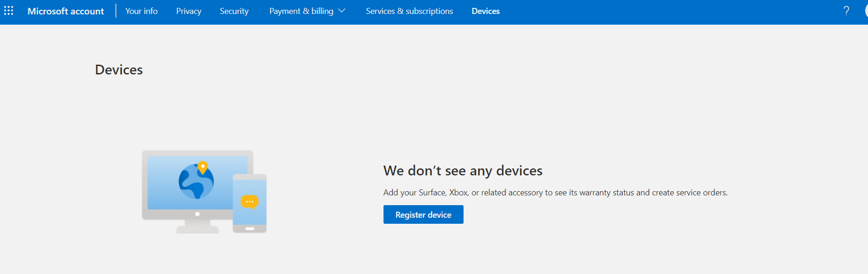Open the app launcher grid icon
Image resolution: width=868 pixels, height=274 pixels.
(x=9, y=11)
